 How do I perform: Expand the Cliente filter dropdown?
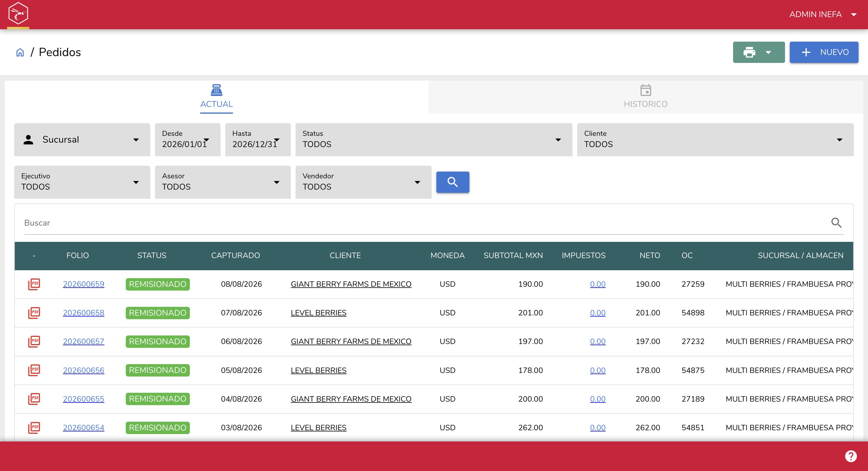pyautogui.click(x=715, y=139)
